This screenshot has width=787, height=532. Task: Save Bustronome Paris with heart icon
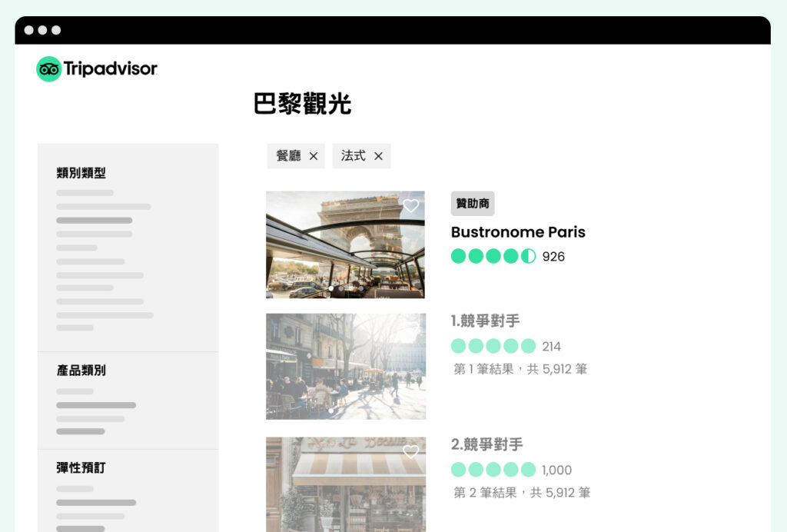click(410, 205)
